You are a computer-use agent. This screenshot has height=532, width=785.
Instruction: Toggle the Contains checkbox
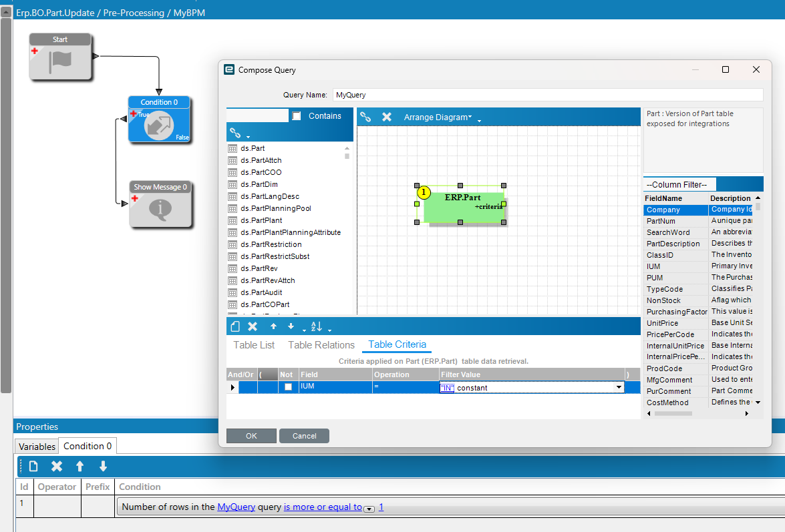[x=297, y=116]
